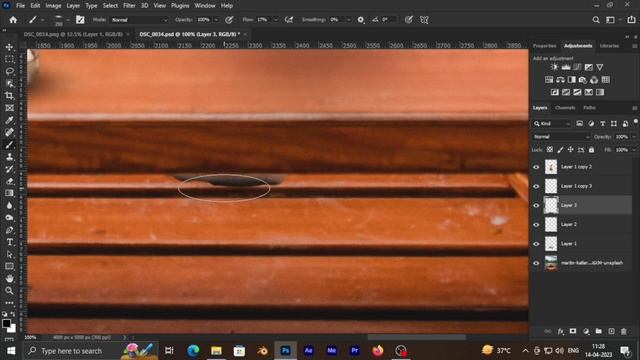The height and width of the screenshot is (360, 640).
Task: Open the Image menu
Action: tap(53, 6)
